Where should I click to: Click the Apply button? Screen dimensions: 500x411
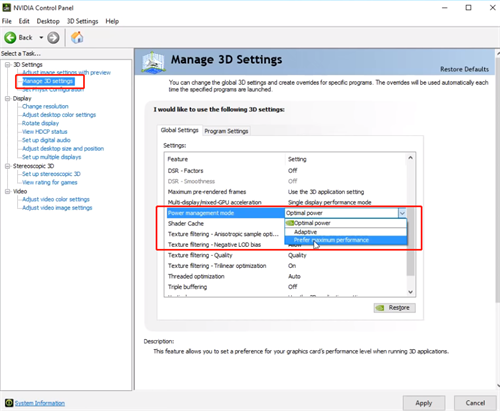pos(424,403)
